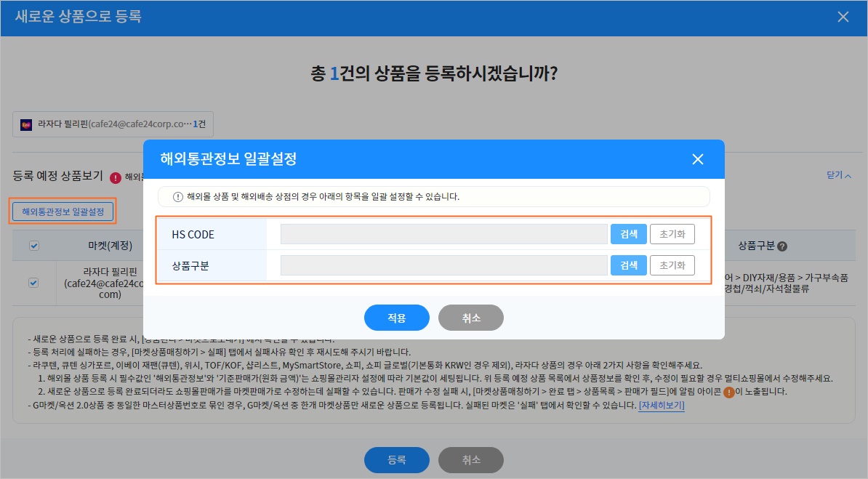This screenshot has width=868, height=479.
Task: Apply settings with 적용 button
Action: pyautogui.click(x=396, y=318)
